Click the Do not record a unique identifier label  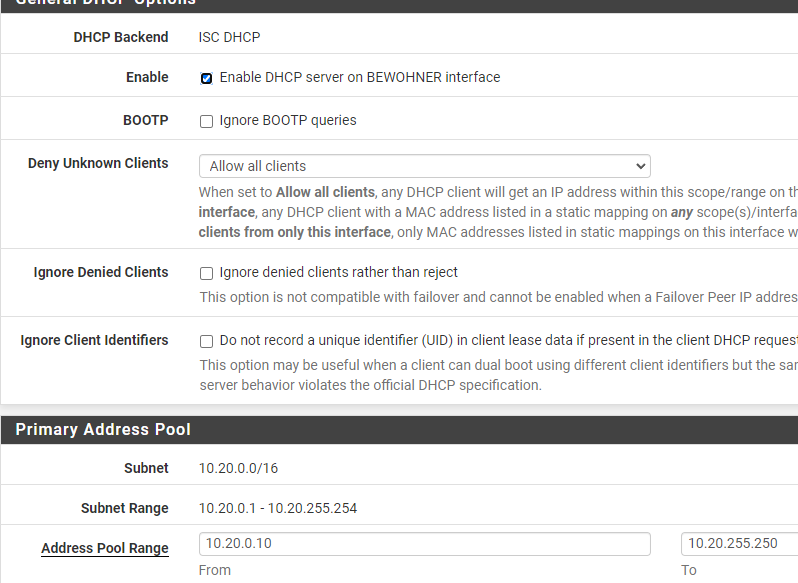tap(508, 340)
